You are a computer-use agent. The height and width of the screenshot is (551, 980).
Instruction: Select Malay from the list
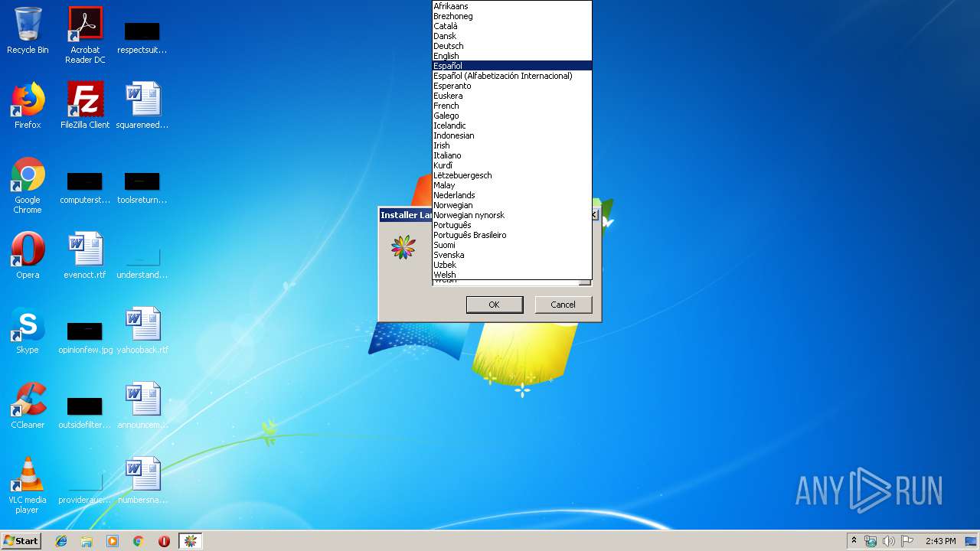pyautogui.click(x=512, y=185)
